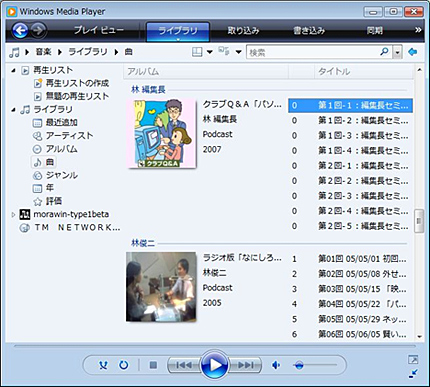
Task: Open the ジャンル view
Action: coord(62,175)
